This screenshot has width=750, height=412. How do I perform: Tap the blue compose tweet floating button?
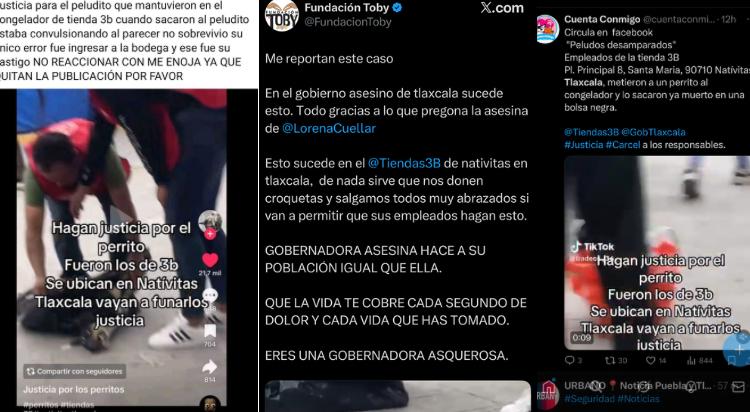[739, 349]
